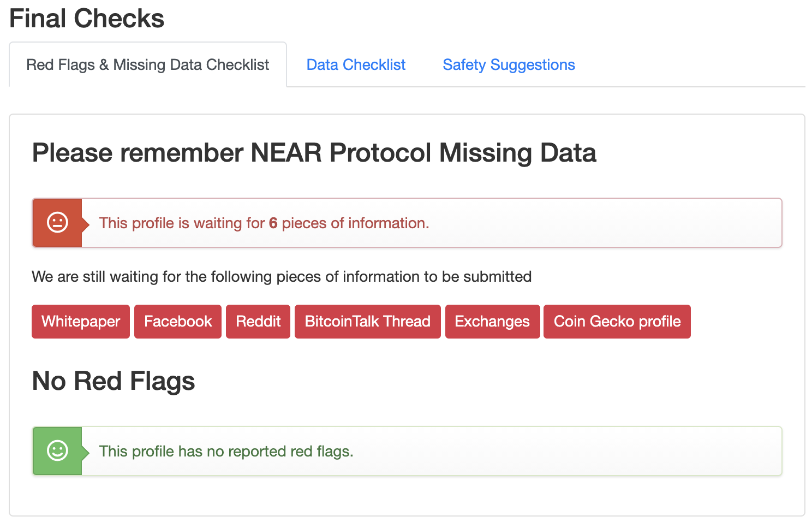The height and width of the screenshot is (522, 812).
Task: Open the Coin Gecko profile button
Action: pos(617,322)
